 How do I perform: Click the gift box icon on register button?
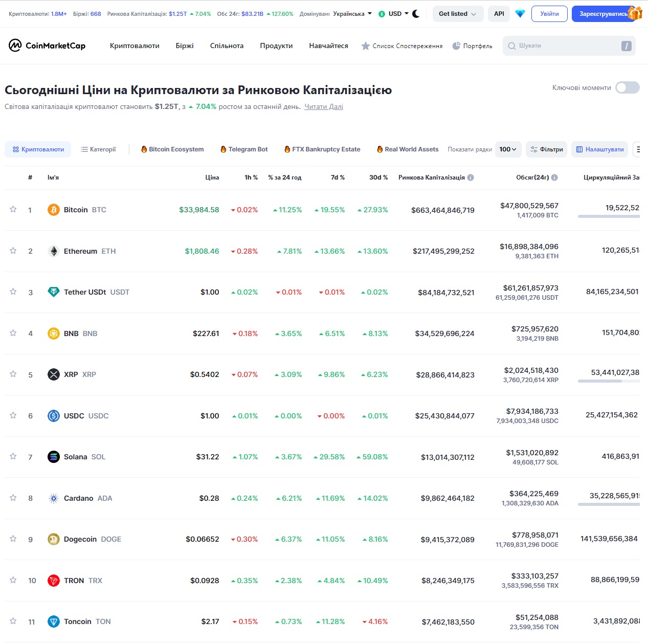click(635, 13)
